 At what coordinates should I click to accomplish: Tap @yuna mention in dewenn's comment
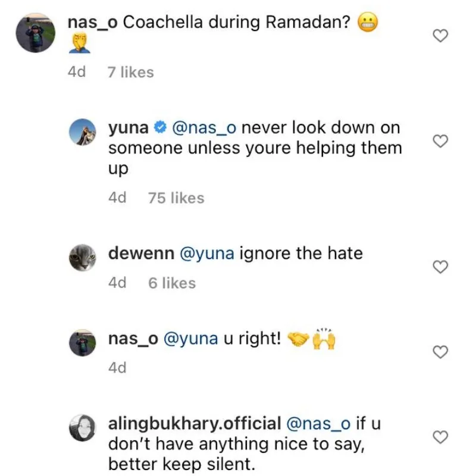point(206,253)
